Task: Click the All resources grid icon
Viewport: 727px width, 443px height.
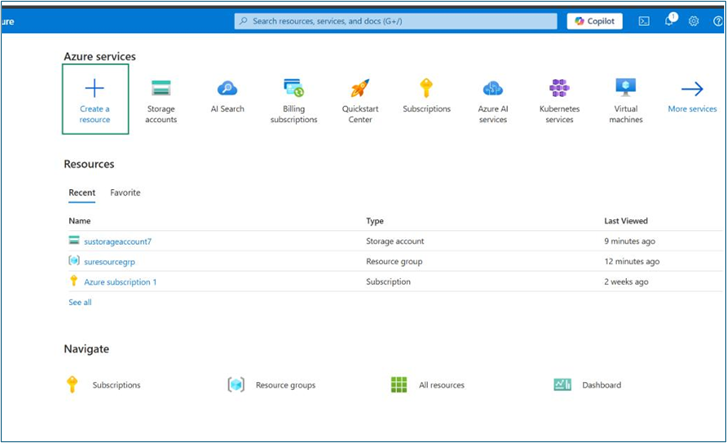Action: coord(399,385)
